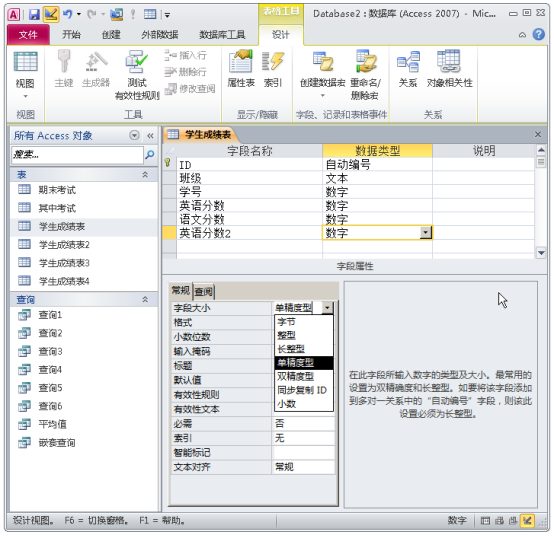The height and width of the screenshot is (536, 554).
Task: Switch to PivotChart view from status bar
Action: click(513, 520)
